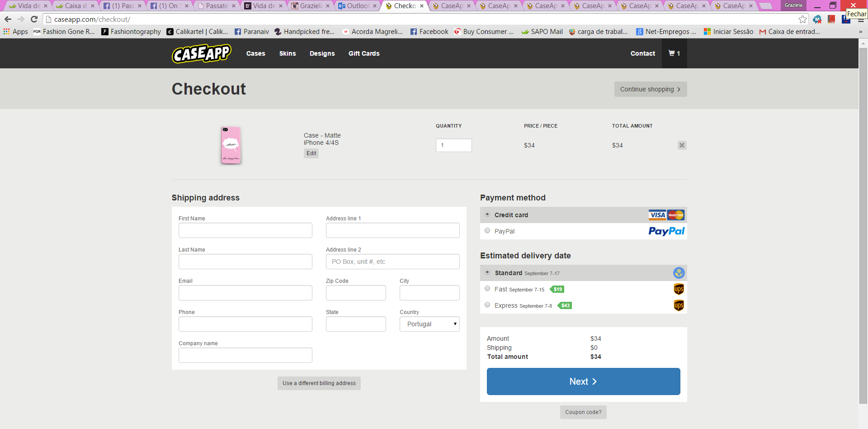Select the PayPal payment option
Image resolution: width=868 pixels, height=429 pixels.
[x=487, y=231]
